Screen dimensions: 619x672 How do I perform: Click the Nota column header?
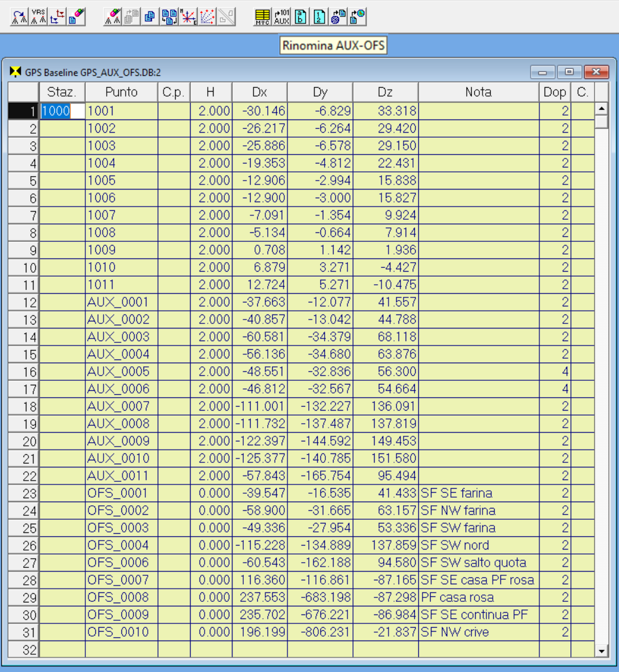click(x=478, y=92)
